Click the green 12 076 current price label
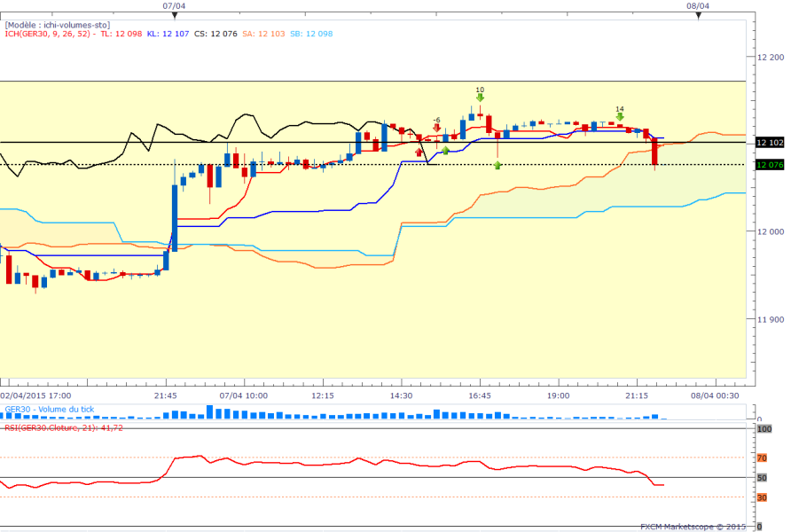This screenshot has width=791, height=532. click(x=768, y=164)
